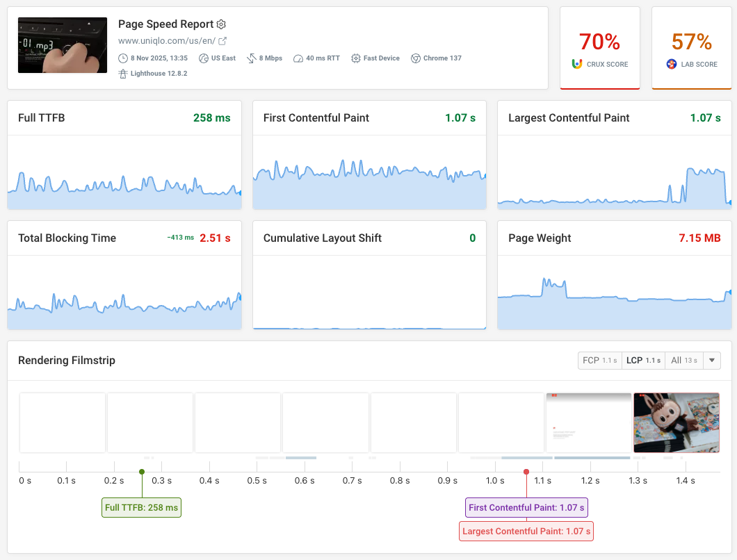The height and width of the screenshot is (560, 737).
Task: Click the 40 ms RTT latency icon
Action: point(298,58)
